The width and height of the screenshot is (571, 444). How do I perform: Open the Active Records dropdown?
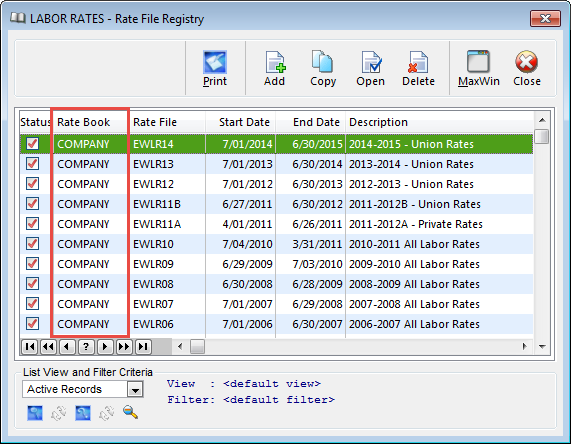(135, 390)
